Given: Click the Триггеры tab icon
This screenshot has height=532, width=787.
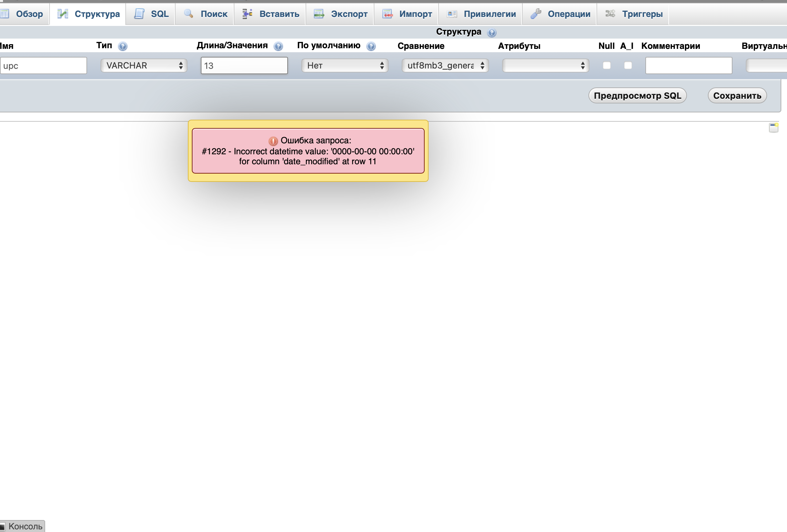Looking at the screenshot, I should click(x=610, y=14).
